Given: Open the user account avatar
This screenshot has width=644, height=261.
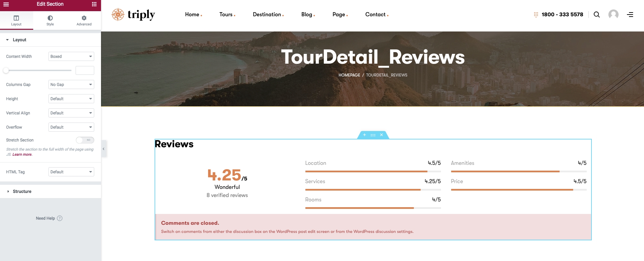Looking at the screenshot, I should pyautogui.click(x=613, y=15).
